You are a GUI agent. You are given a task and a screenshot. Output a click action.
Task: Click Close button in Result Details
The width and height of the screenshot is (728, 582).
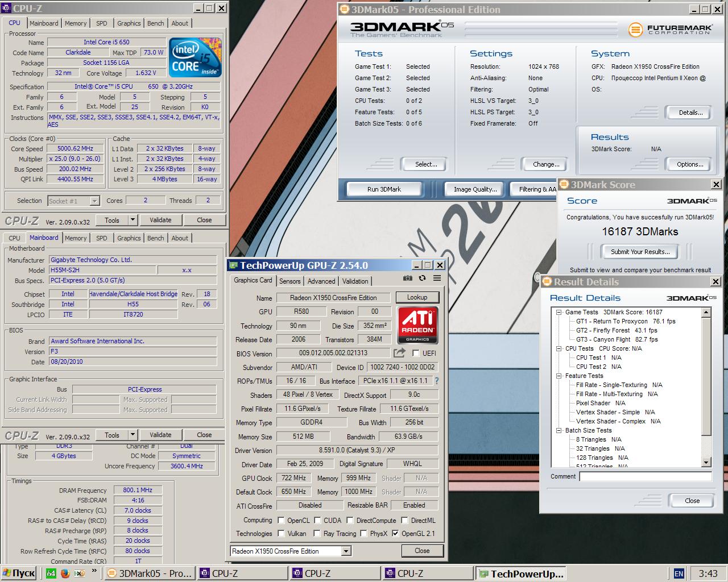point(692,501)
